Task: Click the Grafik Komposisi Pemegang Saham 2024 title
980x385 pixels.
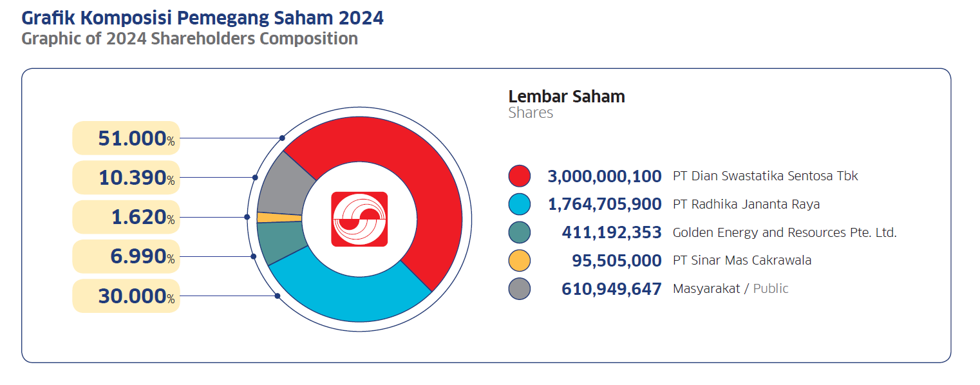Action: 203,18
